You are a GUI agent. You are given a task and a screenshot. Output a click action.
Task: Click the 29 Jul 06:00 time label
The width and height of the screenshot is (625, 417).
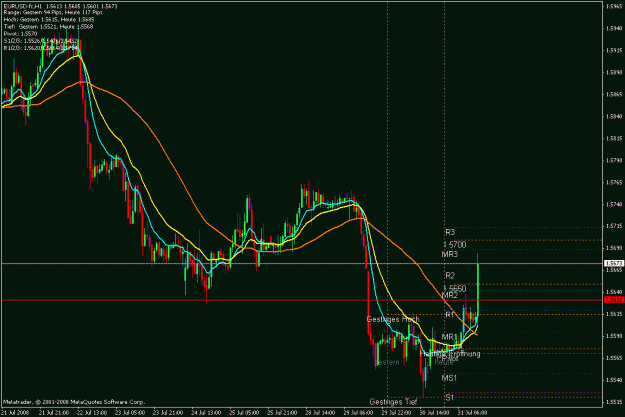pyautogui.click(x=359, y=413)
